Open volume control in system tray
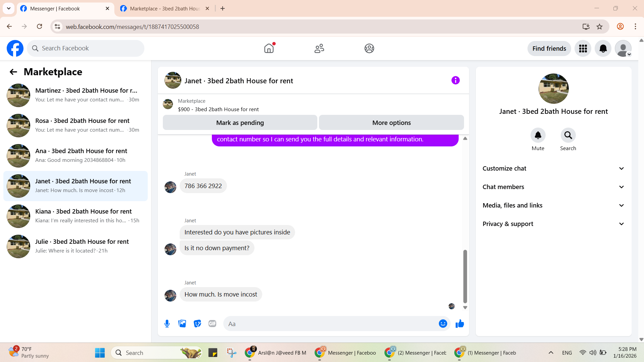 pos(593,353)
